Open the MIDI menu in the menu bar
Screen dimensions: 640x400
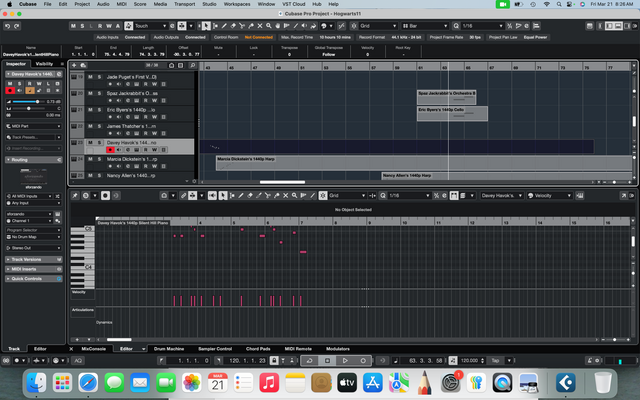[122, 4]
